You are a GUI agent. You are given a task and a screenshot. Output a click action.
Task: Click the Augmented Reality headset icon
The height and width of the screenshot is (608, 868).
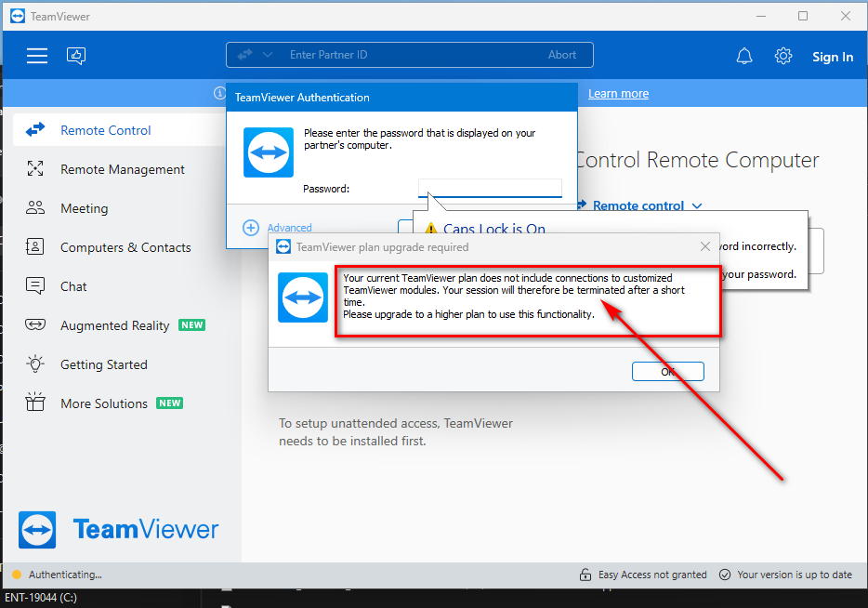point(35,324)
